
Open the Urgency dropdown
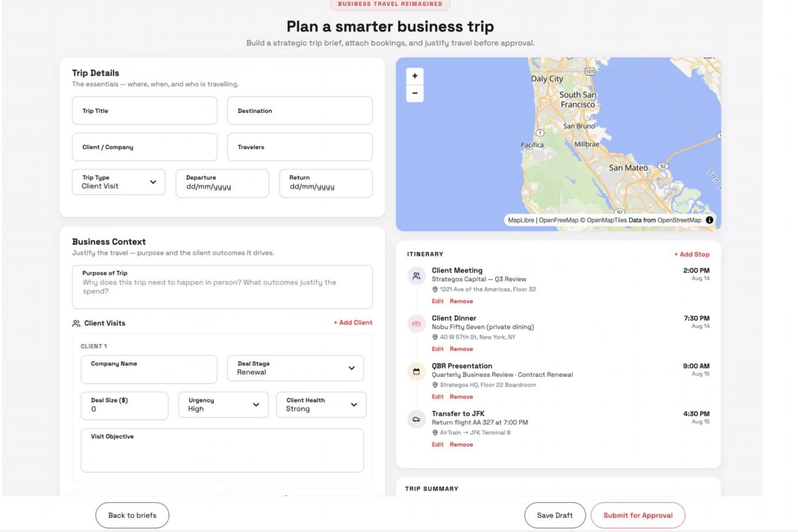click(223, 405)
